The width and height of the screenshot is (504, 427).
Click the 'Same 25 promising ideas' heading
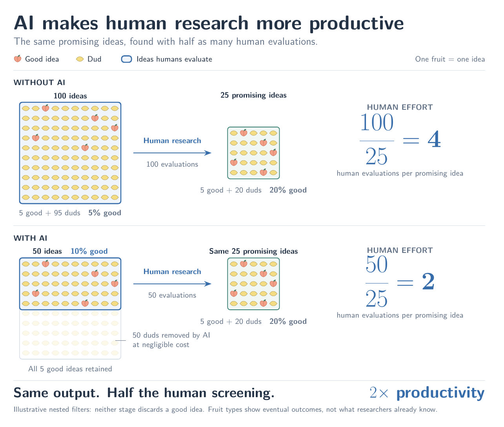[253, 251]
